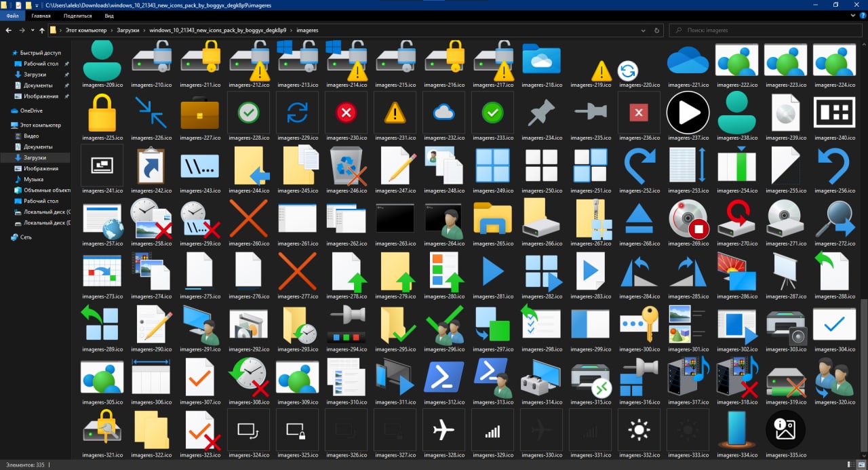Switch to the Поделиться tab
Screen dimensions: 868x470
click(x=78, y=16)
